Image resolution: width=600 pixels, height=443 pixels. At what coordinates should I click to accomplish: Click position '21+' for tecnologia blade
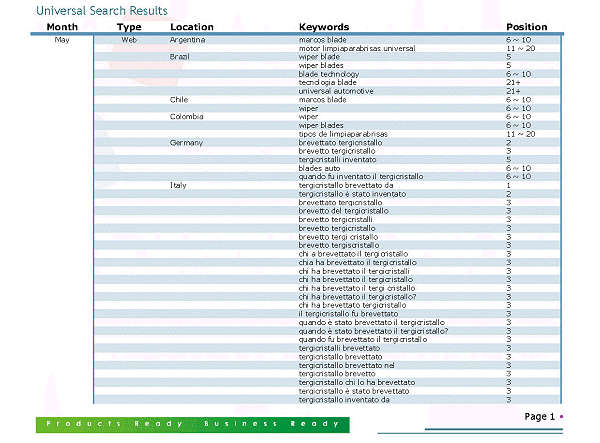point(513,82)
